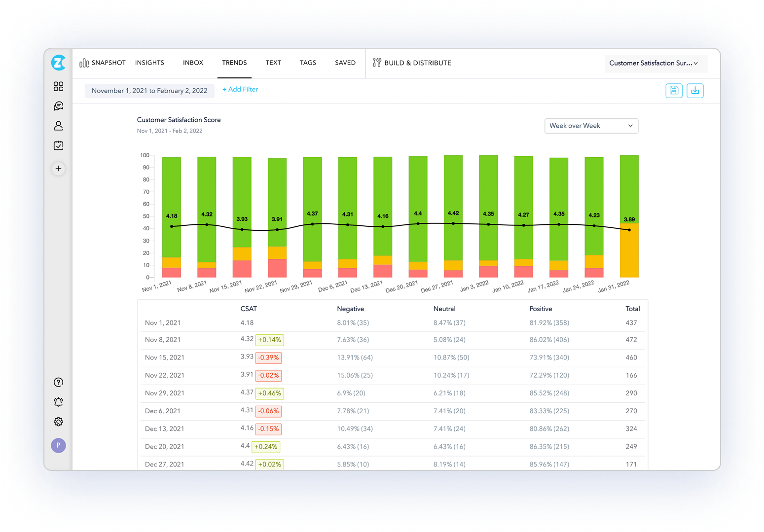This screenshot has width=764, height=532.
Task: Click the +0.24% change badge
Action: (266, 446)
